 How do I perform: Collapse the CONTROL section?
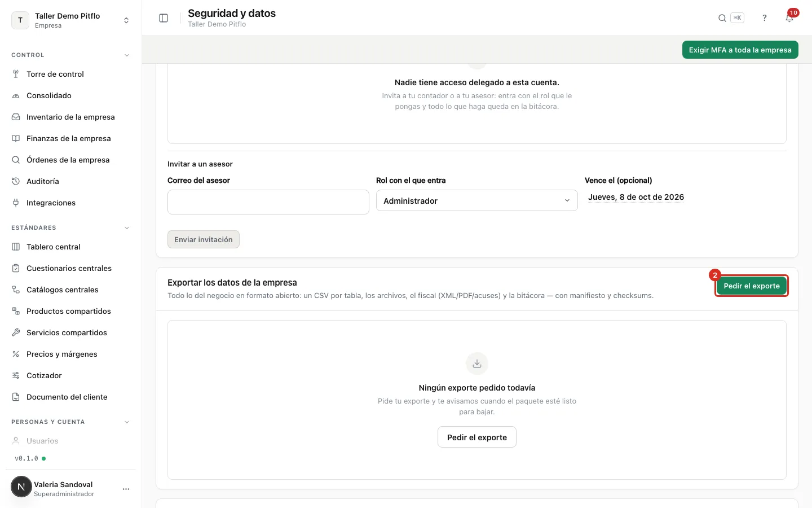(x=127, y=55)
